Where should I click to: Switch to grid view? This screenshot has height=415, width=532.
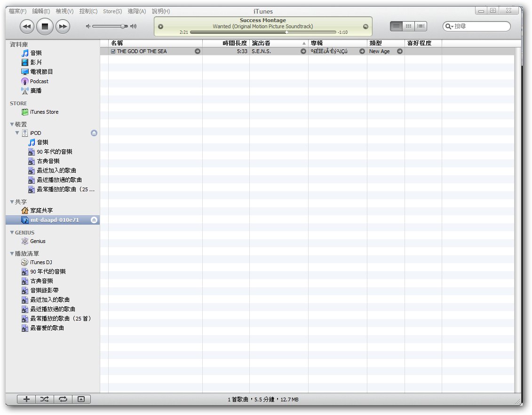click(408, 26)
